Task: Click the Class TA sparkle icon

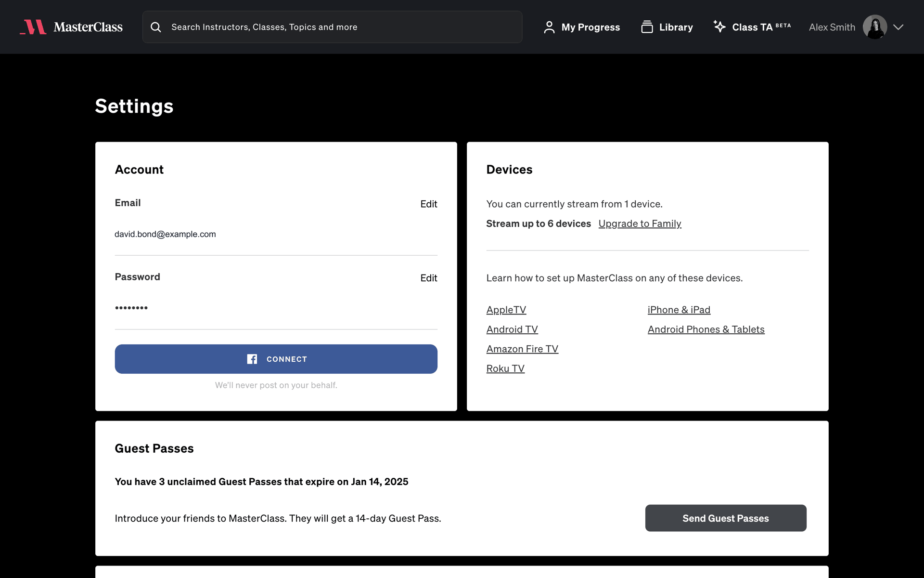Action: [x=719, y=26]
